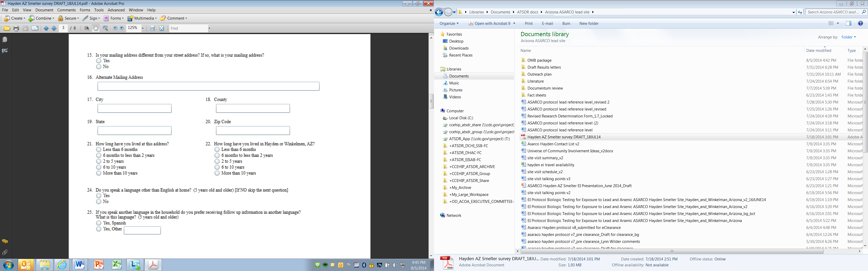Activate the Marquee Zoom tool
The width and height of the screenshot is (868, 271).
tap(105, 28)
